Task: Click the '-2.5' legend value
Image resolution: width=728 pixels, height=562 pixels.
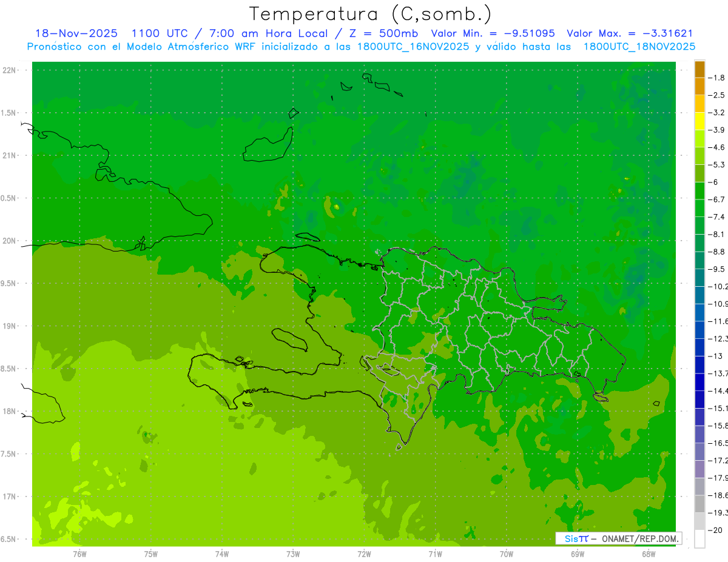Action: click(716, 95)
